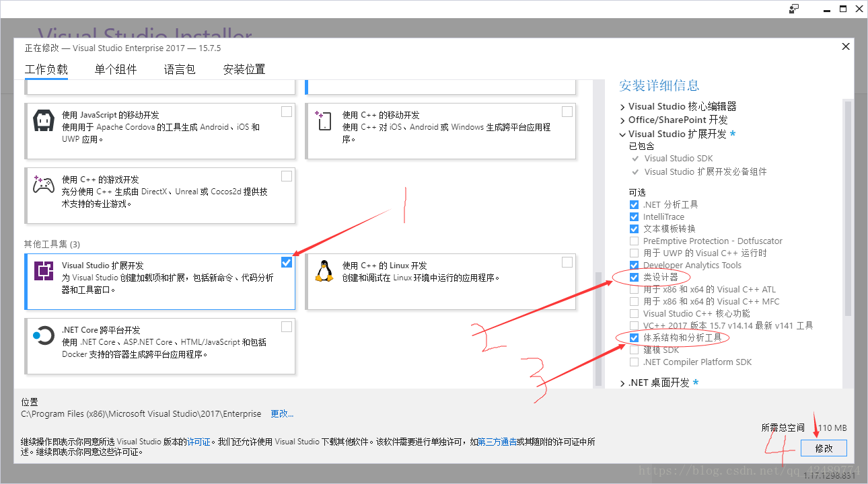Click the Apache Cordova JavaScript workload icon
Image resolution: width=868 pixels, height=484 pixels.
[43, 121]
